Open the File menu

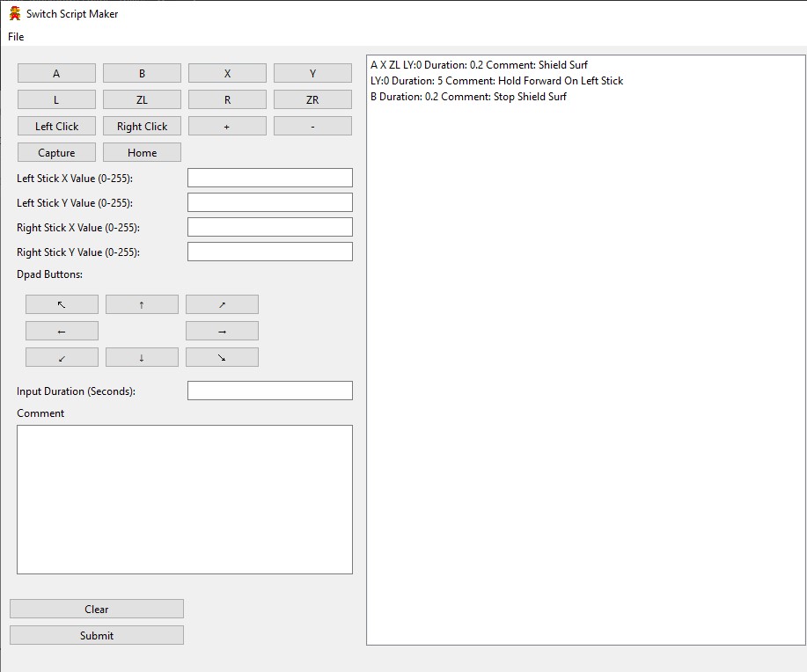(15, 37)
